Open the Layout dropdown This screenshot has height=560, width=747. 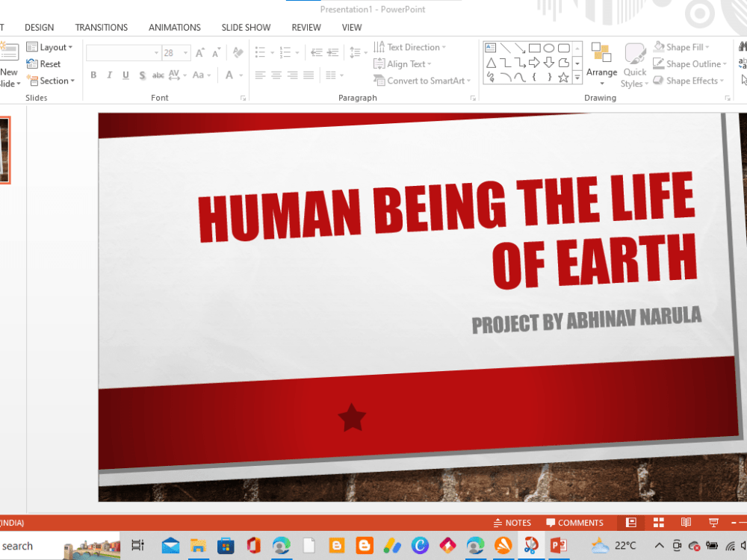pyautogui.click(x=49, y=47)
